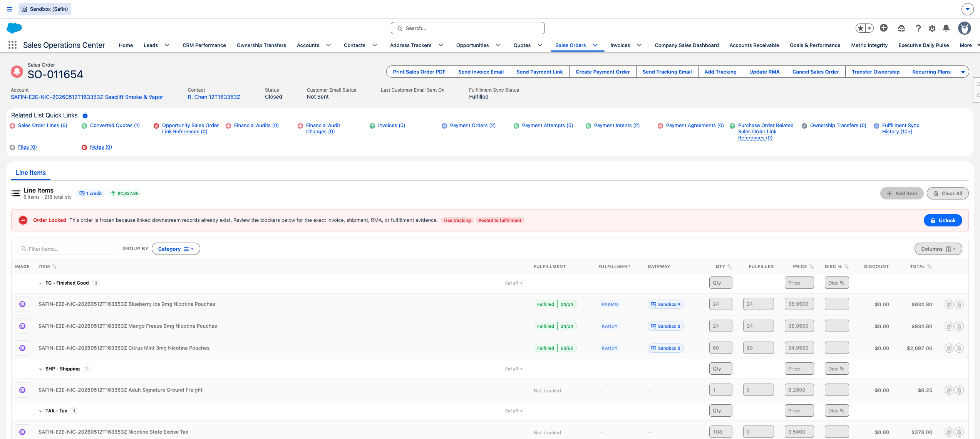Screen dimensions: 980x439
Task: Click the copy icon for Mango Freeze row
Action: (949, 326)
